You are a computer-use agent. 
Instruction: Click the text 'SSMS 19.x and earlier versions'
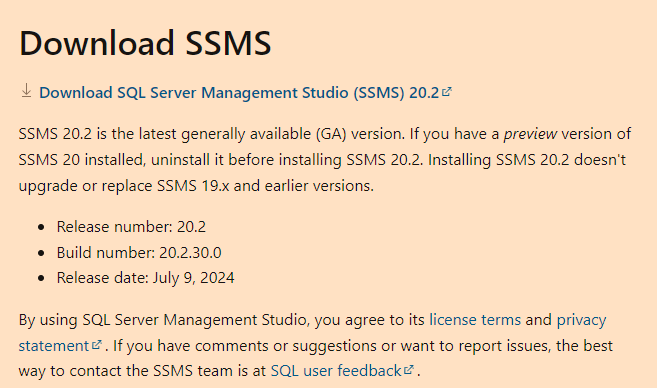tap(264, 186)
